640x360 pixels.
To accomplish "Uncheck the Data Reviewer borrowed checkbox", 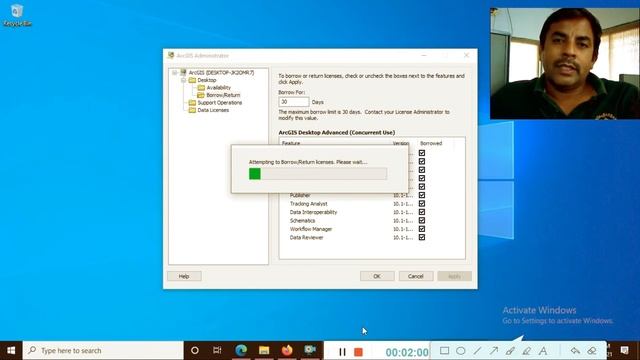I will tap(422, 237).
